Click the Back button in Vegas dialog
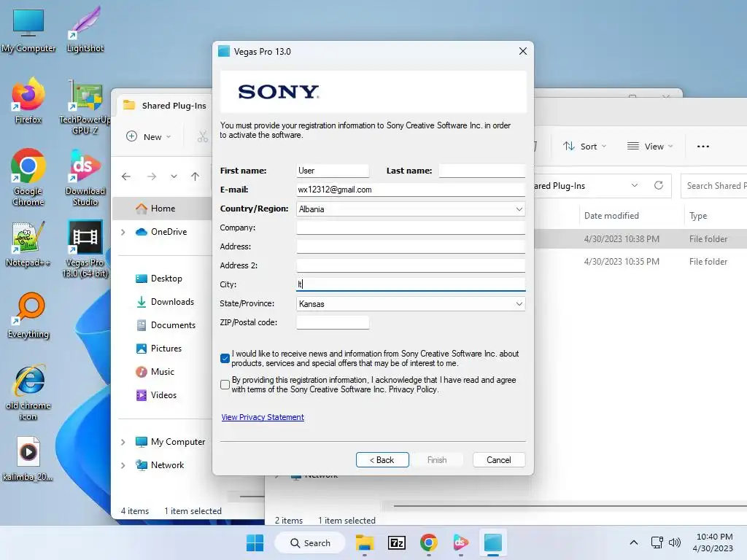 click(382, 460)
